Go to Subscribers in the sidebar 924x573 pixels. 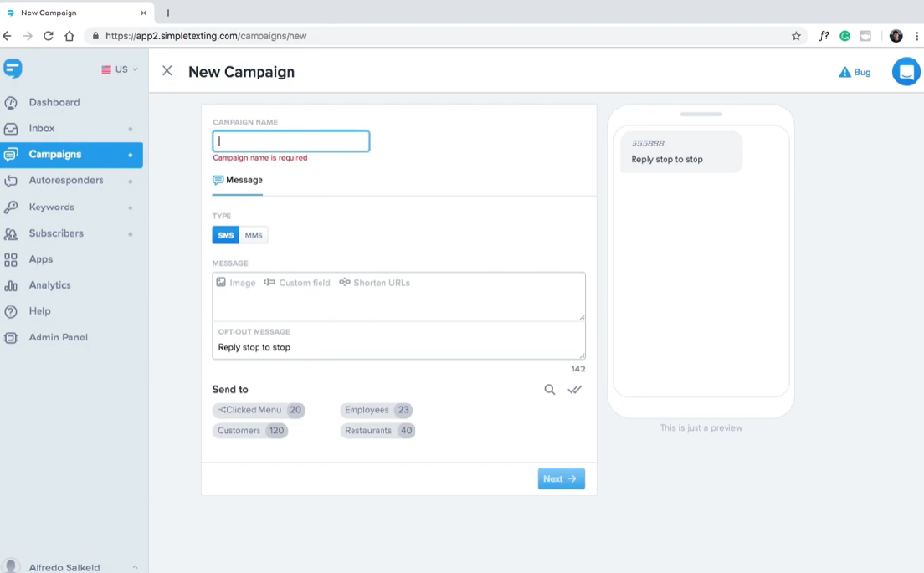pos(56,233)
